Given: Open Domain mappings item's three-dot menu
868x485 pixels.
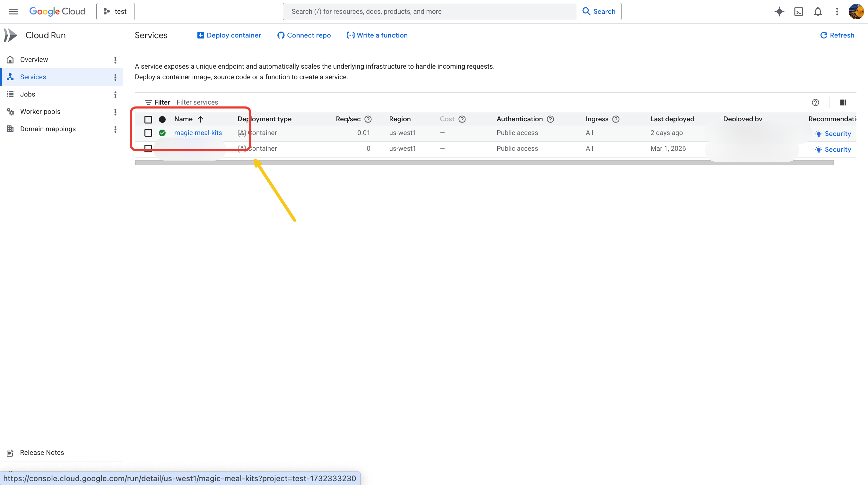Looking at the screenshot, I should tap(115, 129).
